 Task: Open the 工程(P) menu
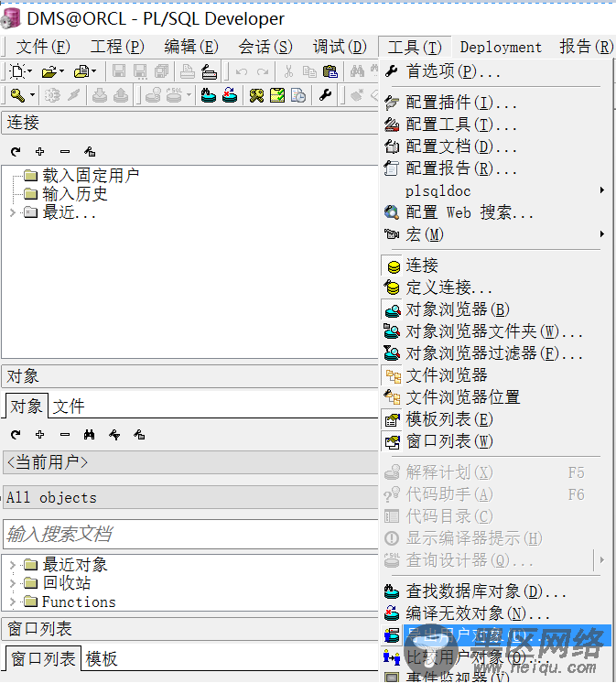click(117, 47)
